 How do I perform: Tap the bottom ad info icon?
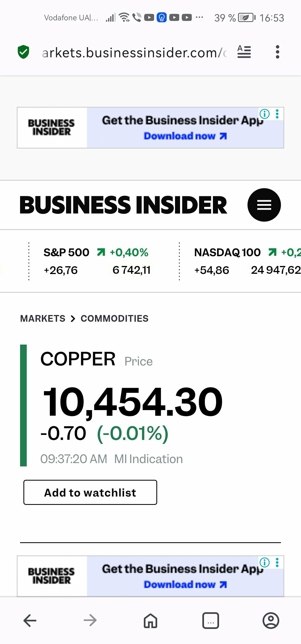264,563
